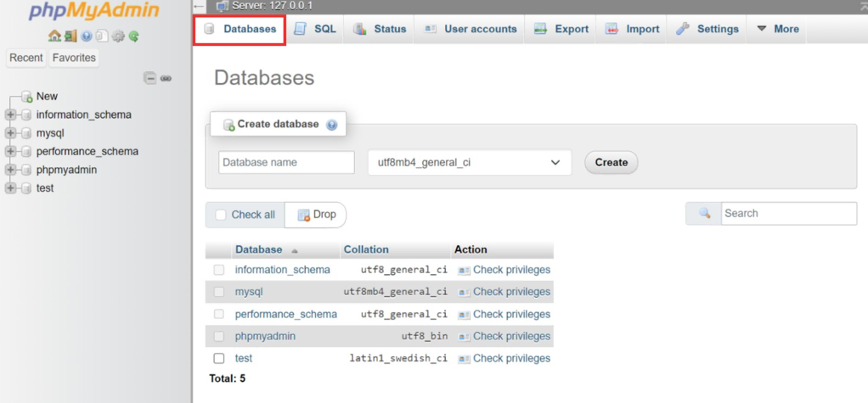Viewport: 868px width, 403px height.
Task: Click Check privileges icon for mysql row
Action: point(464,292)
